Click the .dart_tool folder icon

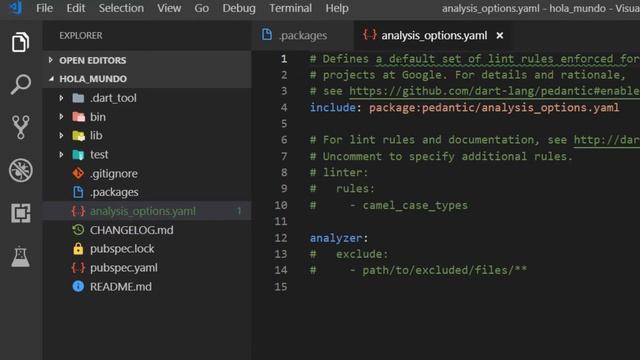click(x=78, y=98)
